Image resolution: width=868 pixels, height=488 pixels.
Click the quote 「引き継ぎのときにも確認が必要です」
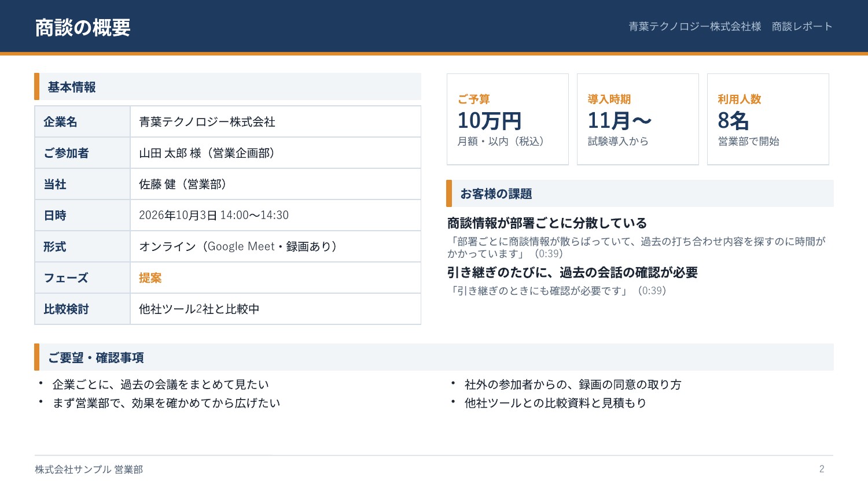click(x=557, y=291)
